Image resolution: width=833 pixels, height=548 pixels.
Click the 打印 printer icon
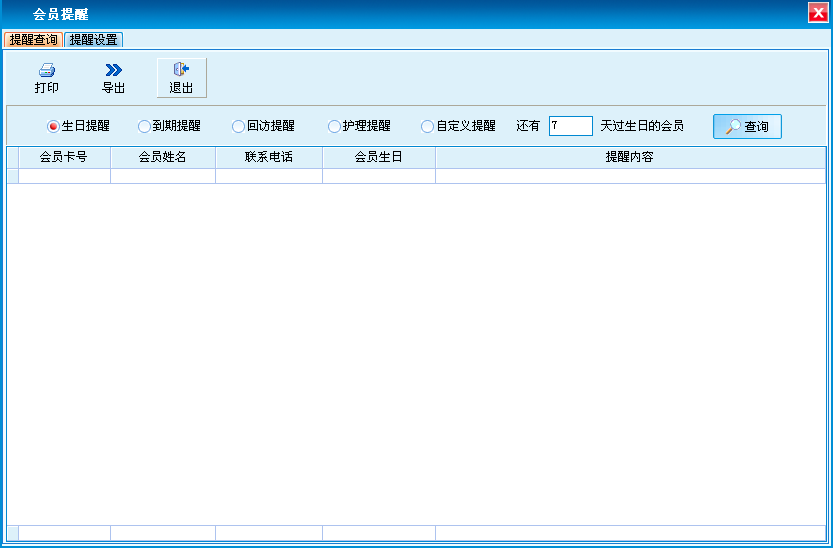[x=46, y=70]
